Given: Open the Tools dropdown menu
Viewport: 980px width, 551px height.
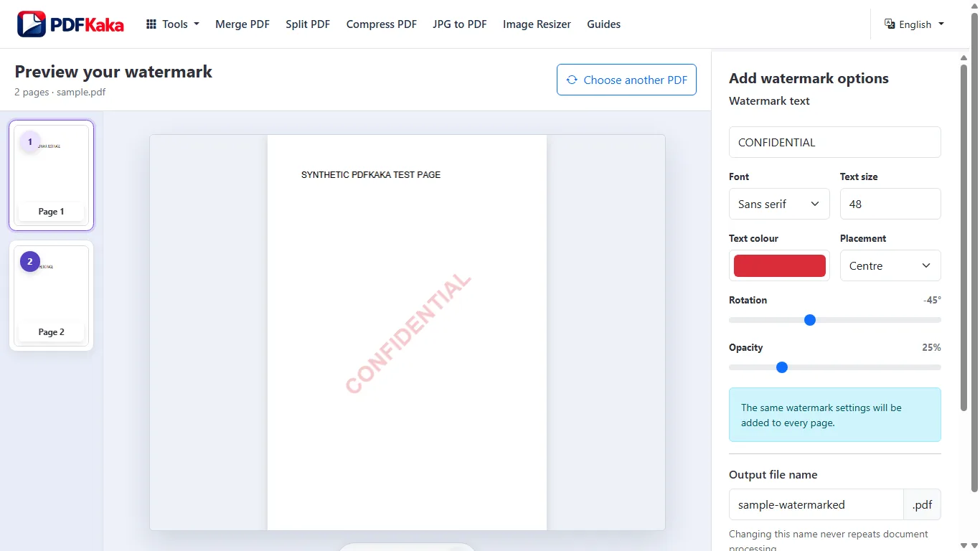Looking at the screenshot, I should coord(173,24).
